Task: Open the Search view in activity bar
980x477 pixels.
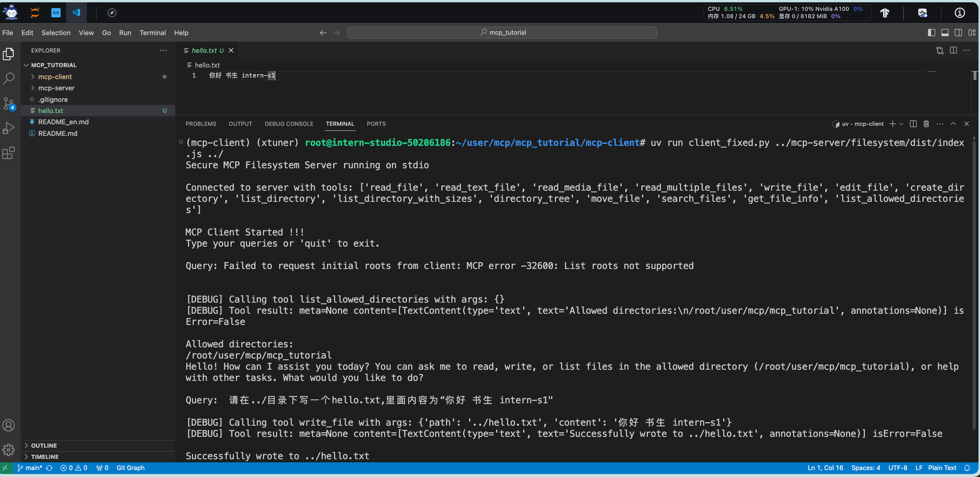Action: 8,79
